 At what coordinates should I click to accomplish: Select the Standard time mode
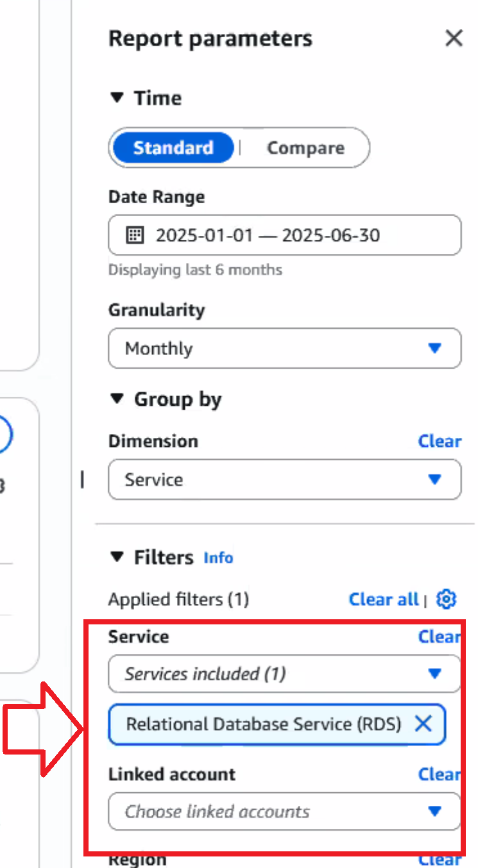pos(173,148)
